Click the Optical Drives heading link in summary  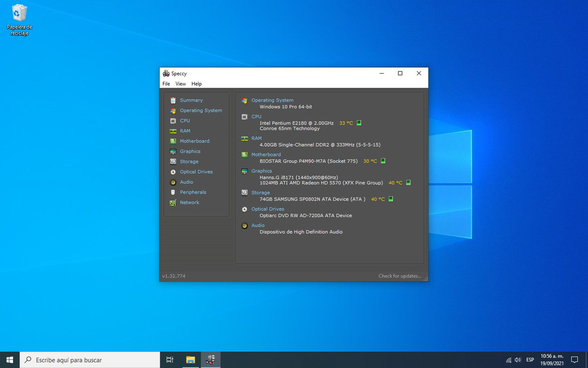click(x=268, y=209)
